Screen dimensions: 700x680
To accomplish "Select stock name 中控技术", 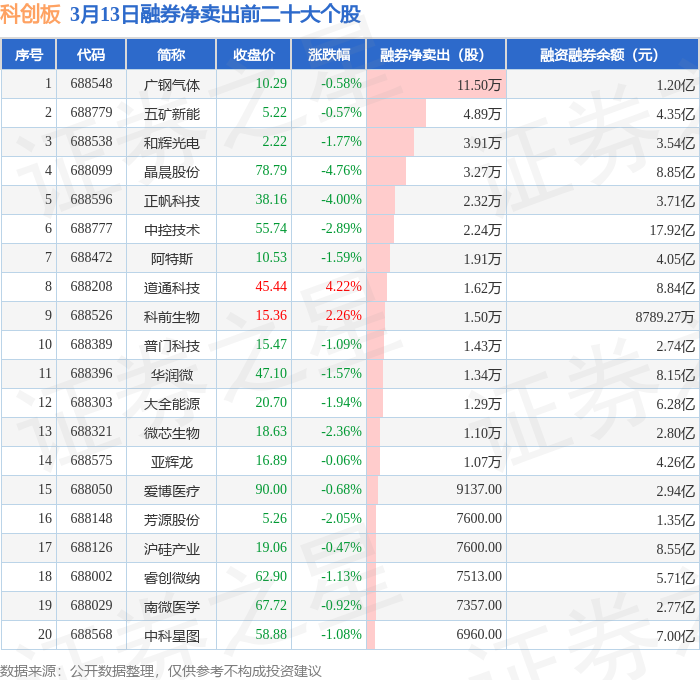I will coord(171,230).
